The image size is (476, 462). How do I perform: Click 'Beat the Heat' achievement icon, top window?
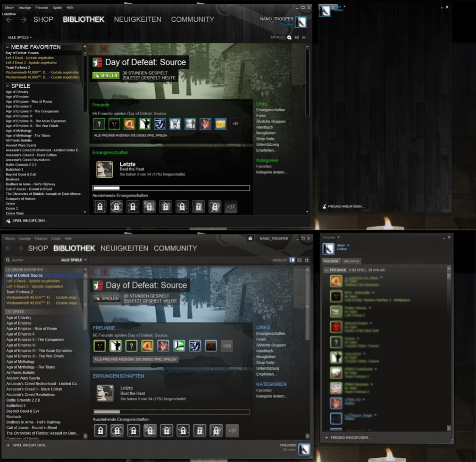[x=104, y=169]
